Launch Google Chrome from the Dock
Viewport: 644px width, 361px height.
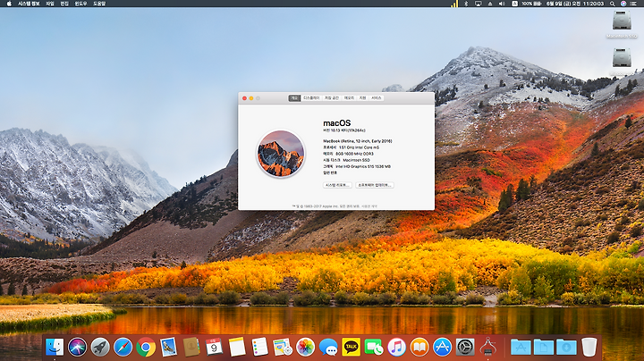pyautogui.click(x=146, y=347)
